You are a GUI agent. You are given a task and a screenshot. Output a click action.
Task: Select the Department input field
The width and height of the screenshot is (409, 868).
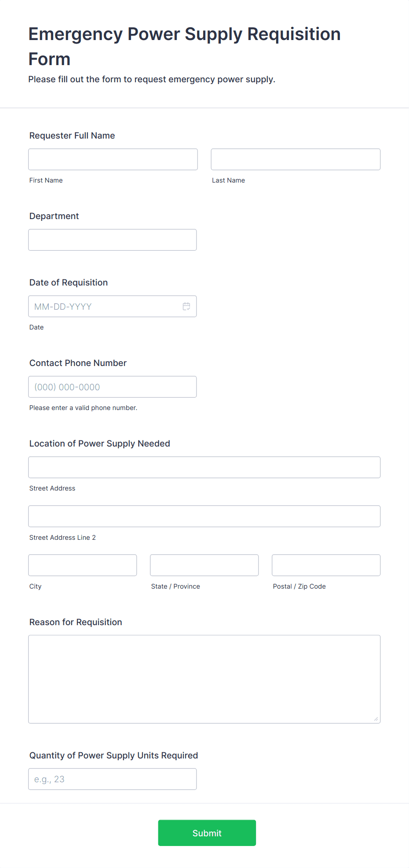click(113, 240)
